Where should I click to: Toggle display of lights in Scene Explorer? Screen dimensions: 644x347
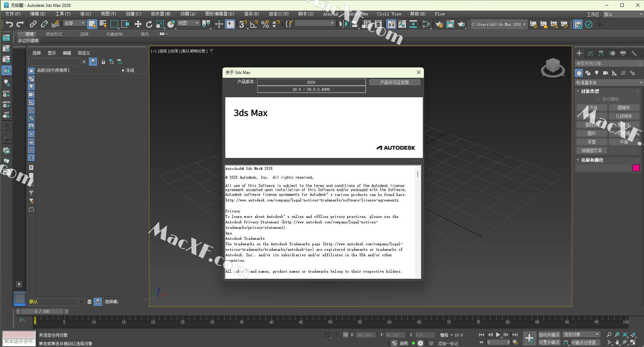click(x=31, y=87)
